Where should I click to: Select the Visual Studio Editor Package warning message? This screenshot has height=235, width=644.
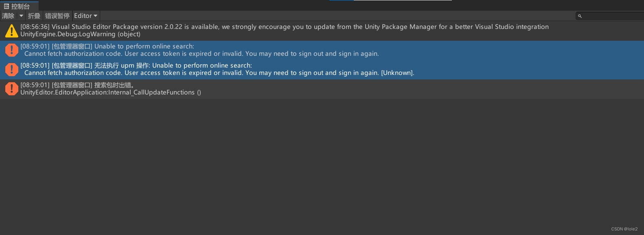point(322,31)
